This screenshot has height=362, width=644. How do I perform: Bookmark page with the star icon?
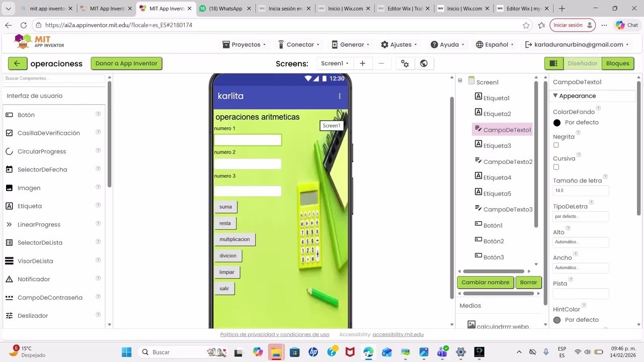[x=526, y=25]
